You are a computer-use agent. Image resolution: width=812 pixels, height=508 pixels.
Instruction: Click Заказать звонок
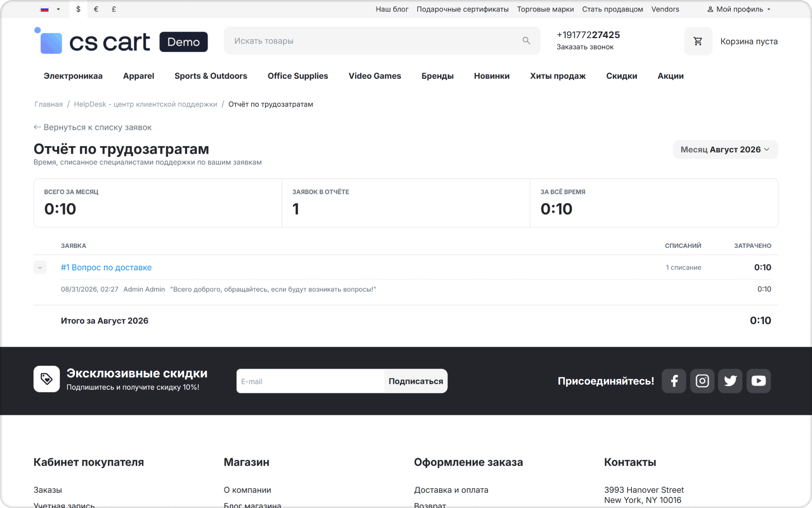point(585,47)
